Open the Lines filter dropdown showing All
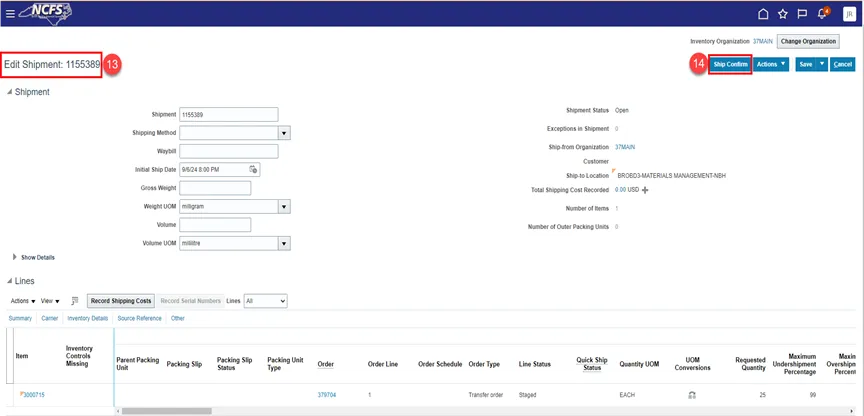 pos(265,301)
